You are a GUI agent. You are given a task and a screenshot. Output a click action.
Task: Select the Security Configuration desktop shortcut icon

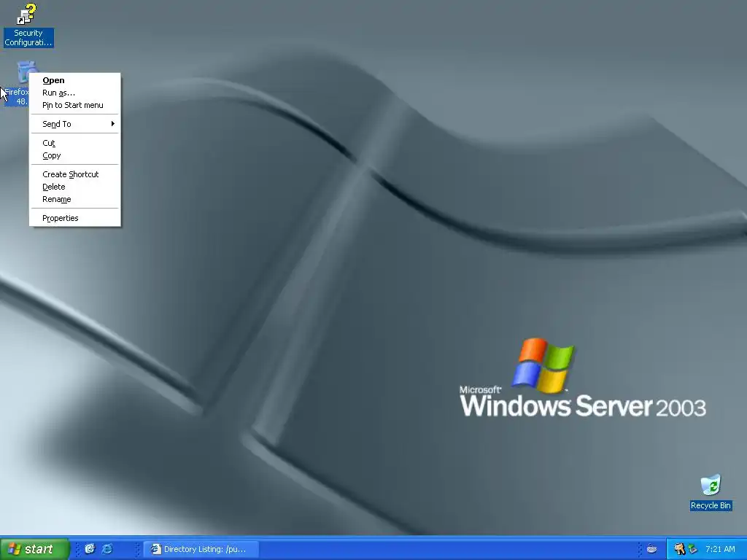point(27,14)
